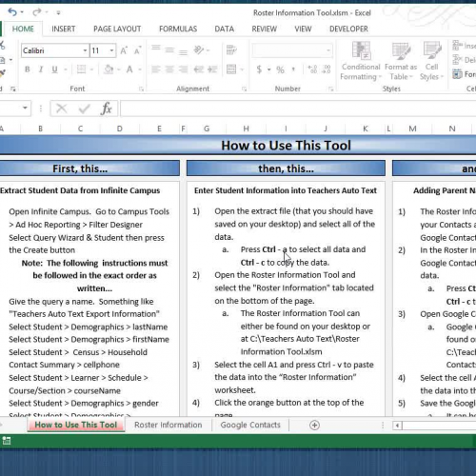Open the VIEW ribbon tab
This screenshot has width=476, height=476.
point(303,29)
